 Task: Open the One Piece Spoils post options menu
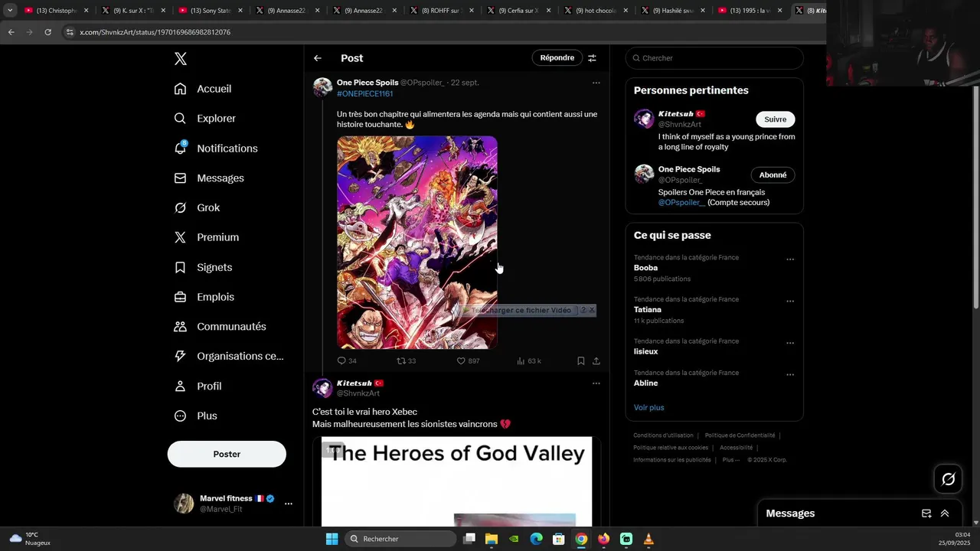pyautogui.click(x=596, y=83)
